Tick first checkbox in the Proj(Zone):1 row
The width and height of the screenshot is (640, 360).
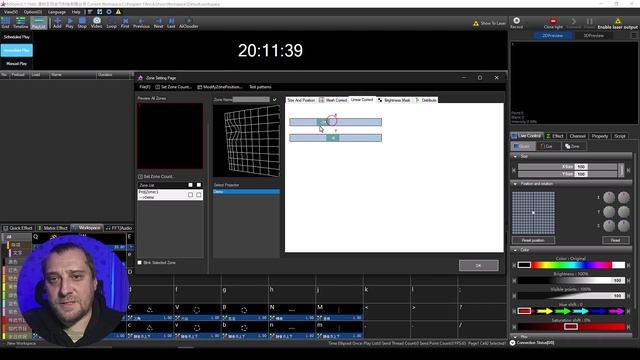191,195
